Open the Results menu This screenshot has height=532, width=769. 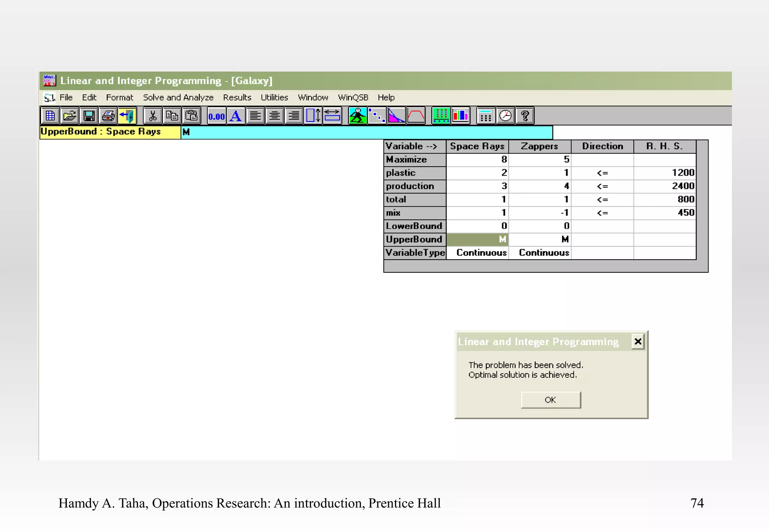237,98
